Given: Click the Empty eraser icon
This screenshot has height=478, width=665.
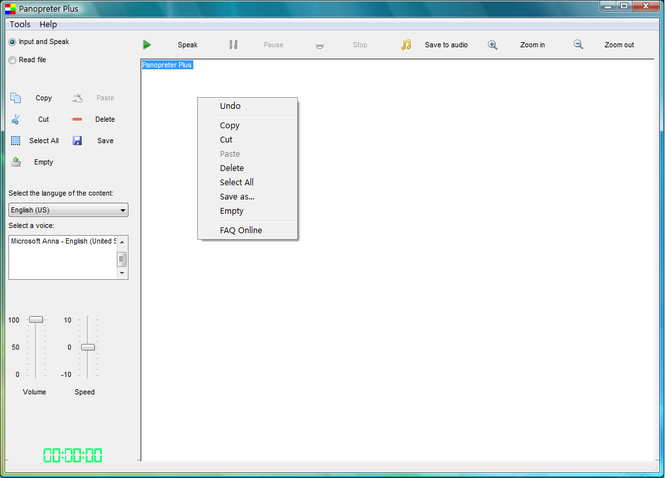Looking at the screenshot, I should [x=16, y=162].
